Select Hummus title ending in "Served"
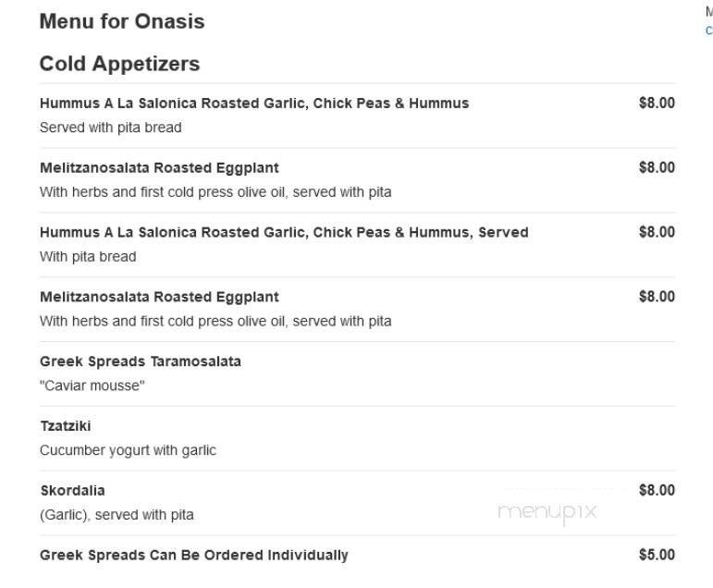 point(284,232)
